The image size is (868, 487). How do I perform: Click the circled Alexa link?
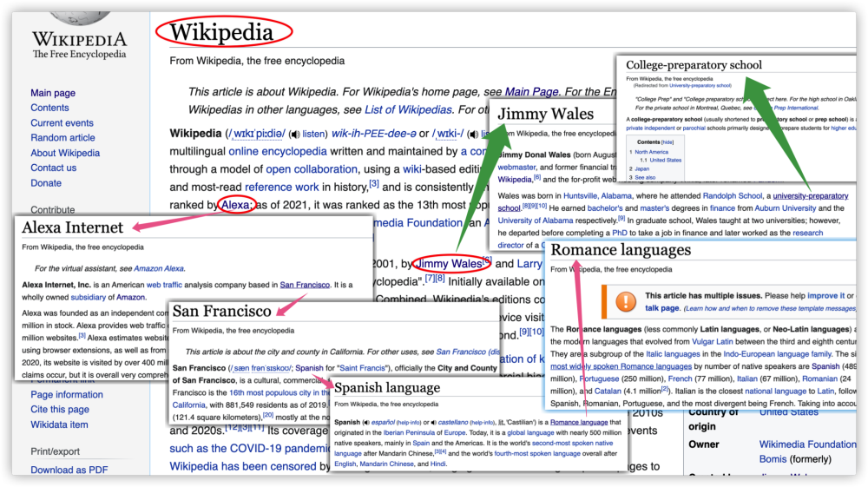coord(235,205)
